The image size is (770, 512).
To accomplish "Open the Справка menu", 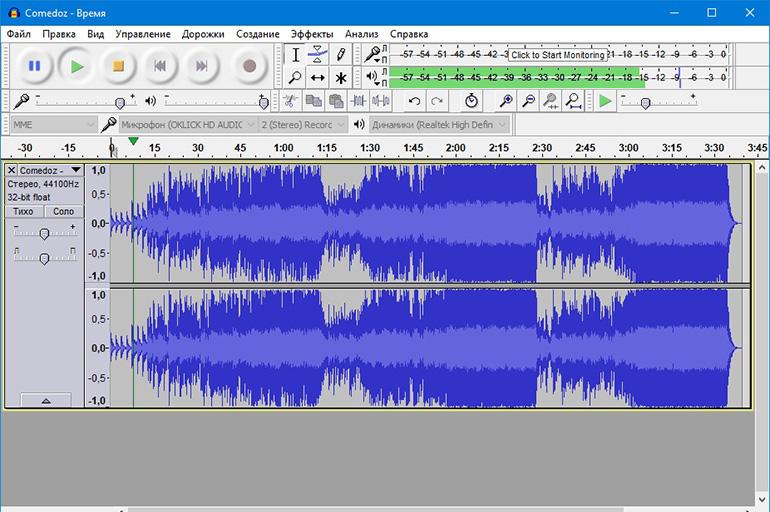I will click(x=409, y=34).
